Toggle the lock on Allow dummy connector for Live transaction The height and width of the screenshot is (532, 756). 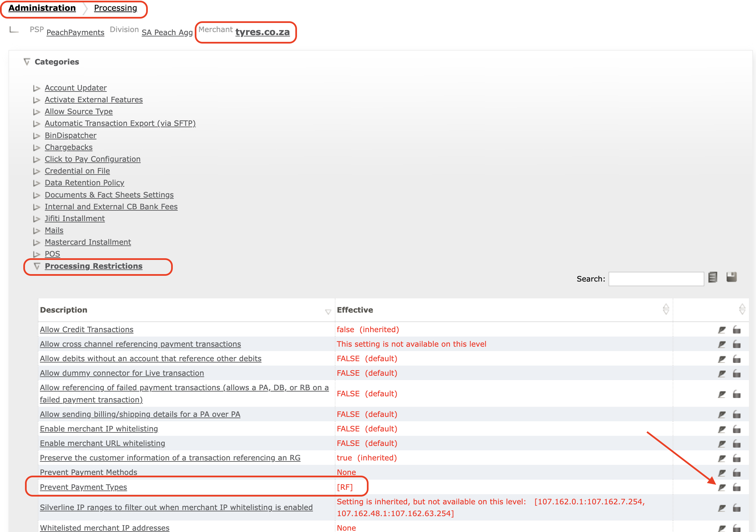coord(737,373)
